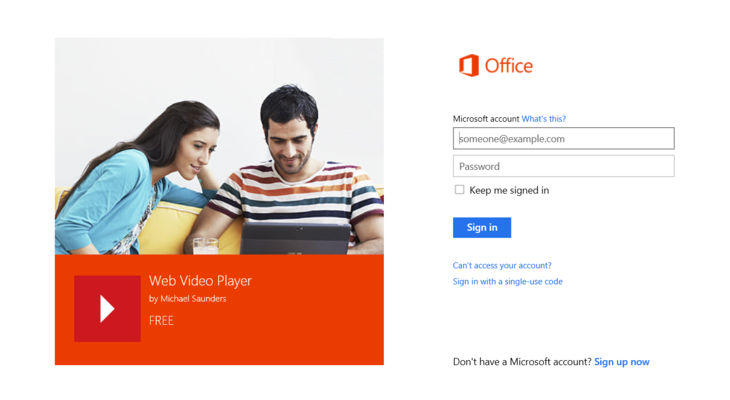Viewport: 730px width, 400px height.
Task: Click the tablet shown in the photo
Action: pyautogui.click(x=296, y=238)
